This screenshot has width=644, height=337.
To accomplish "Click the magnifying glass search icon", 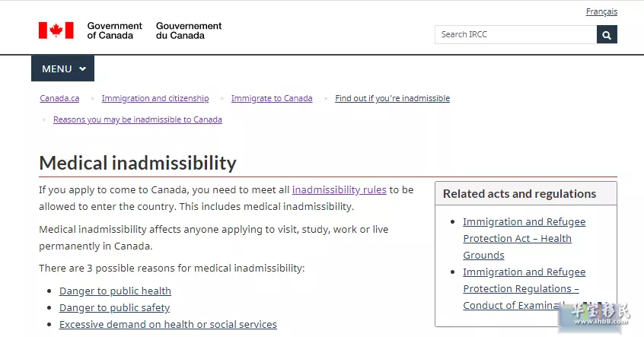I will (x=607, y=34).
